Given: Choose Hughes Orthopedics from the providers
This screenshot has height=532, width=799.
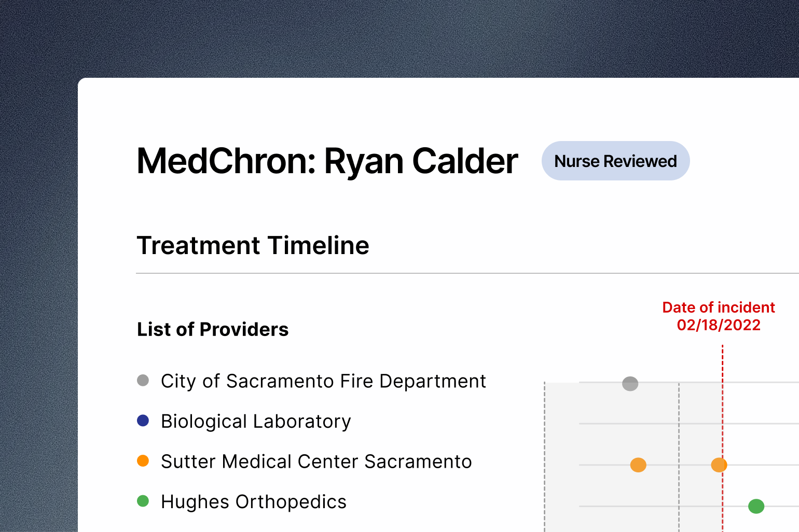Looking at the screenshot, I should 253,501.
